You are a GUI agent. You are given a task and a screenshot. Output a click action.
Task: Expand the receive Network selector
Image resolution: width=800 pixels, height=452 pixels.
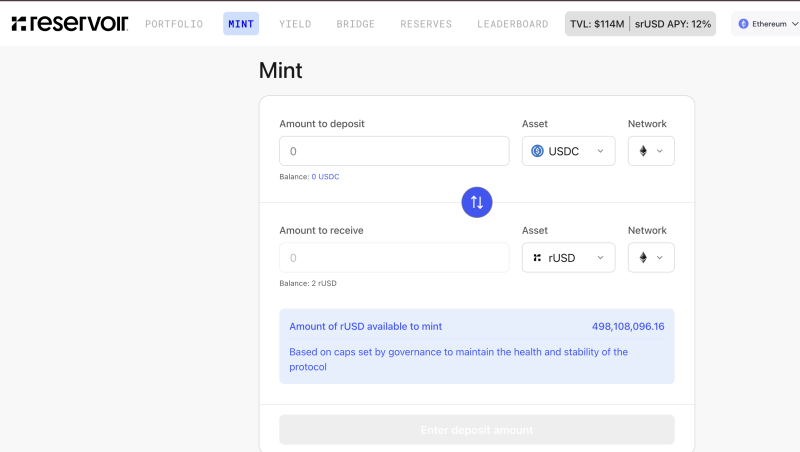[651, 258]
